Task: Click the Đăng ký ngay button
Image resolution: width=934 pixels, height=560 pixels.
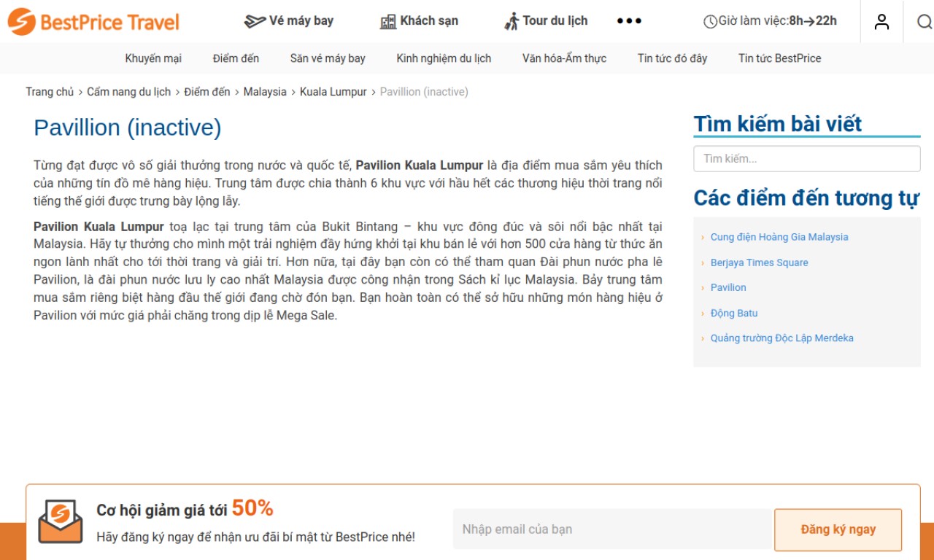Action: tap(838, 529)
